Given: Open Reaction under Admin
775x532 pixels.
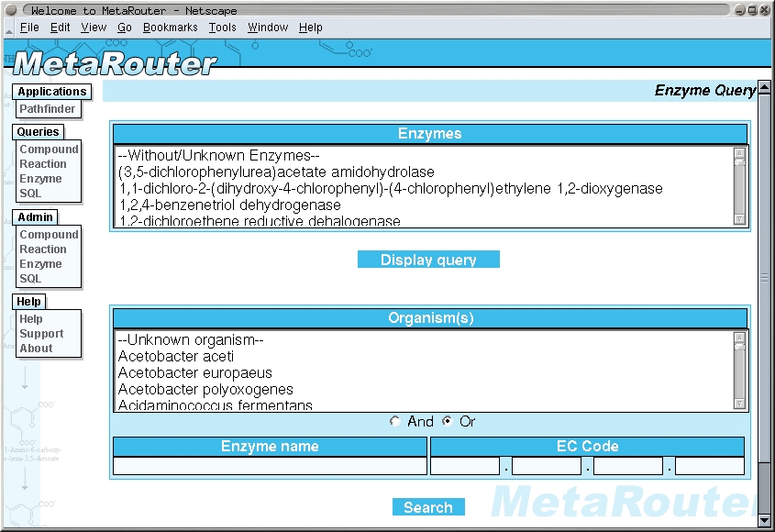Looking at the screenshot, I should coord(43,249).
